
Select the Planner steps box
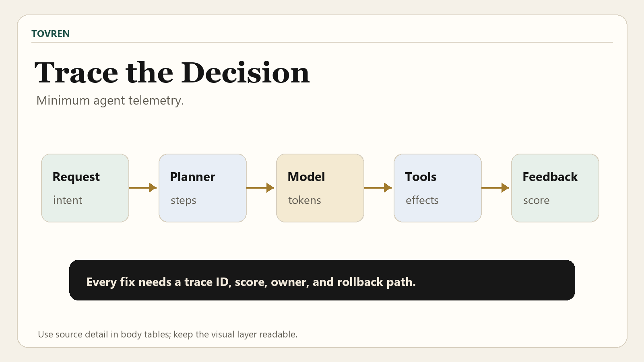point(202,188)
